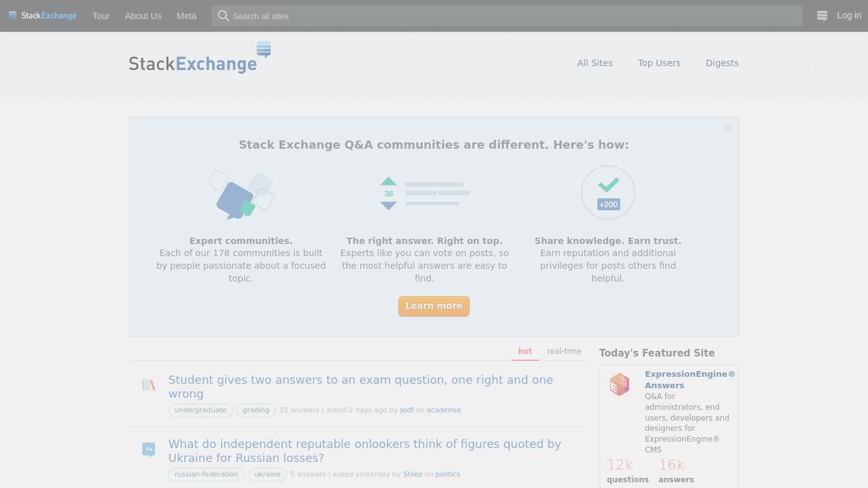Screen dimensions: 868x488
Task: Dismiss the Q&A communities banner
Action: pyautogui.click(x=728, y=128)
